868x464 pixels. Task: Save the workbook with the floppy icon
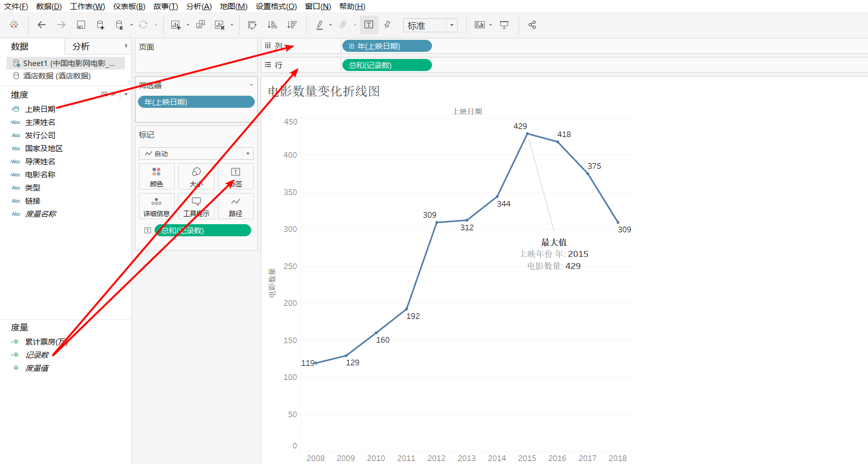[81, 25]
